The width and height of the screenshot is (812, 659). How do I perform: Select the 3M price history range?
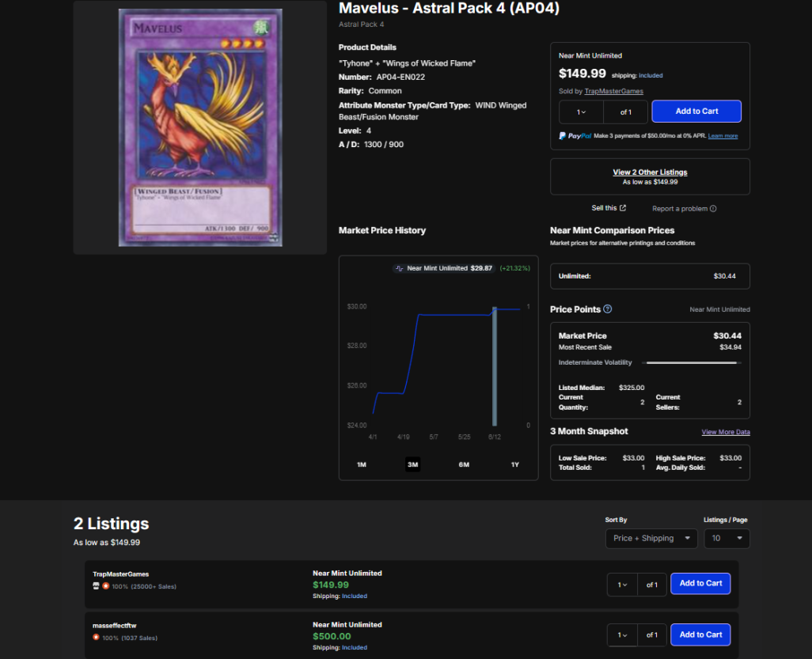tap(413, 464)
